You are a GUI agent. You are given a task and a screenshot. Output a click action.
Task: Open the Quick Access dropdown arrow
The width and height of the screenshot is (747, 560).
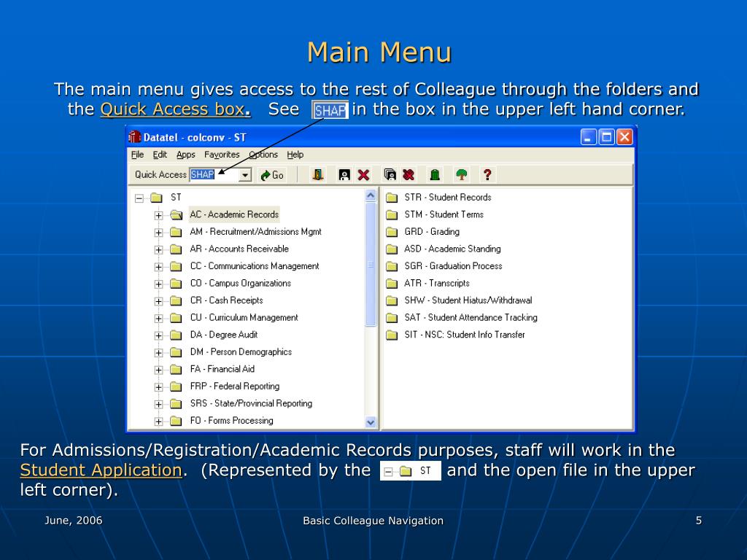click(245, 175)
